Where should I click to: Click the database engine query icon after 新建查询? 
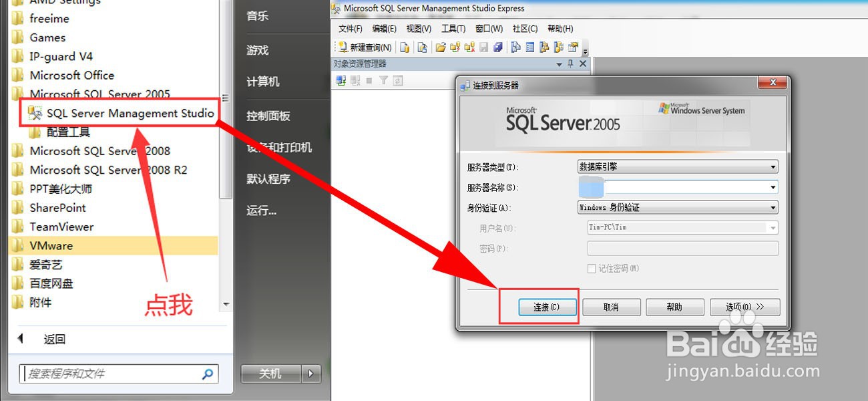pyautogui.click(x=405, y=47)
